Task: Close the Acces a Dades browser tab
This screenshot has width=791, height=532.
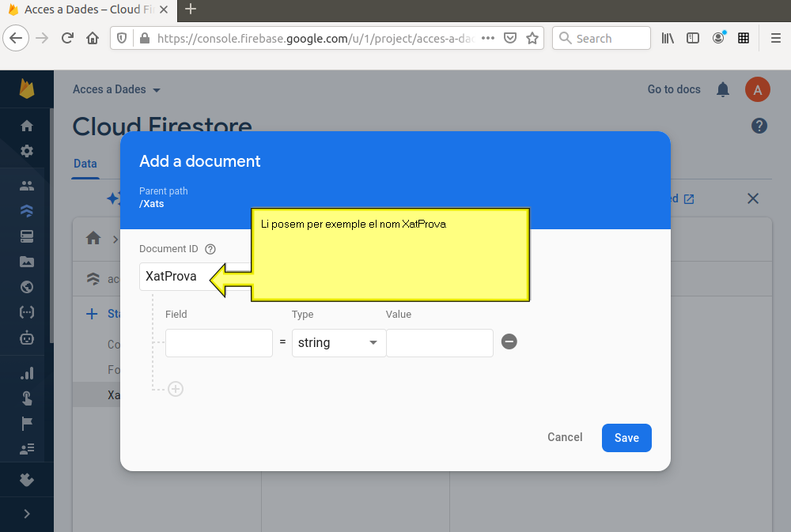Action: pos(164,9)
